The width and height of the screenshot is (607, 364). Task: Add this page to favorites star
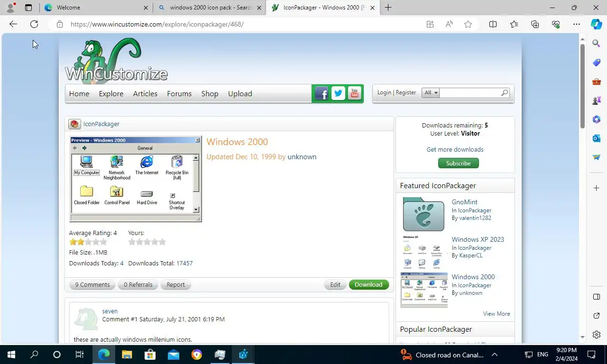pos(468,24)
